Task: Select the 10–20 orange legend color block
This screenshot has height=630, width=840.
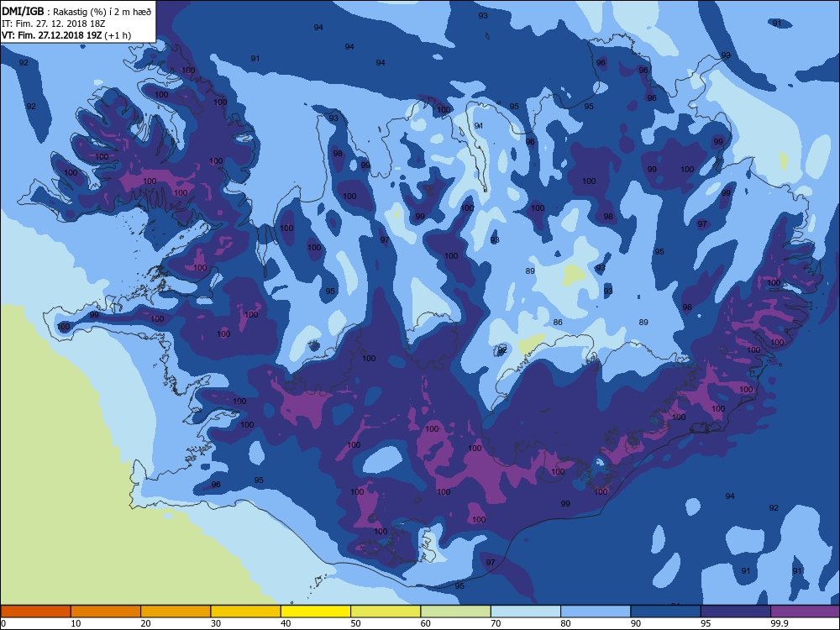Action: 106,612
